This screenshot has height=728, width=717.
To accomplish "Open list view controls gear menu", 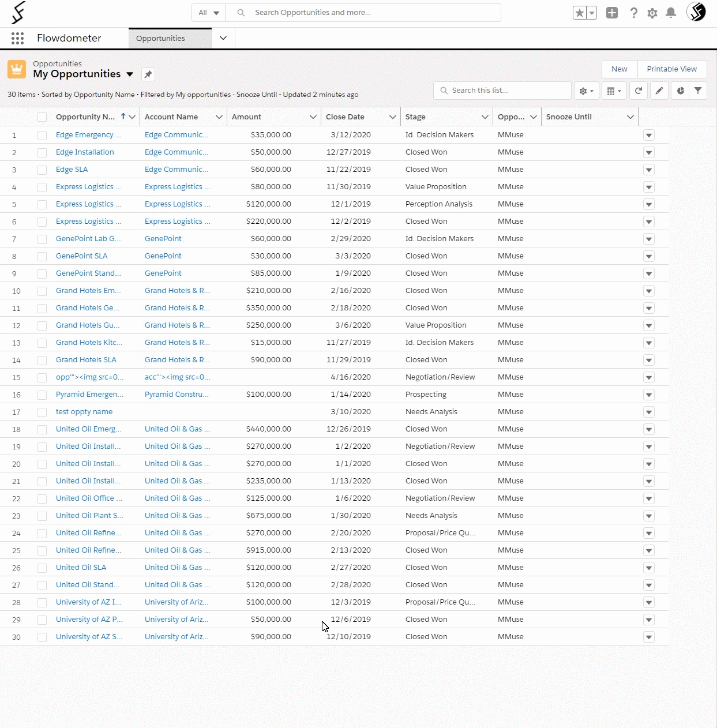I will point(587,91).
